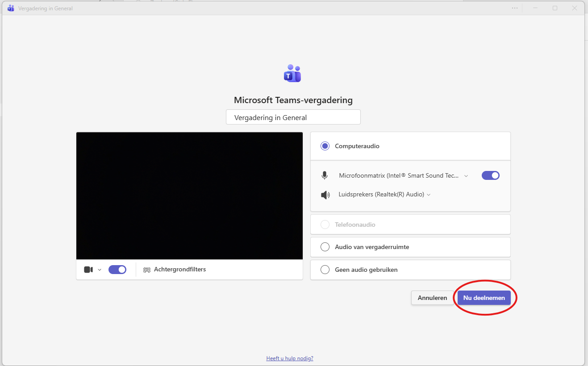The height and width of the screenshot is (366, 588).
Task: Click the microphone icon
Action: (x=325, y=175)
